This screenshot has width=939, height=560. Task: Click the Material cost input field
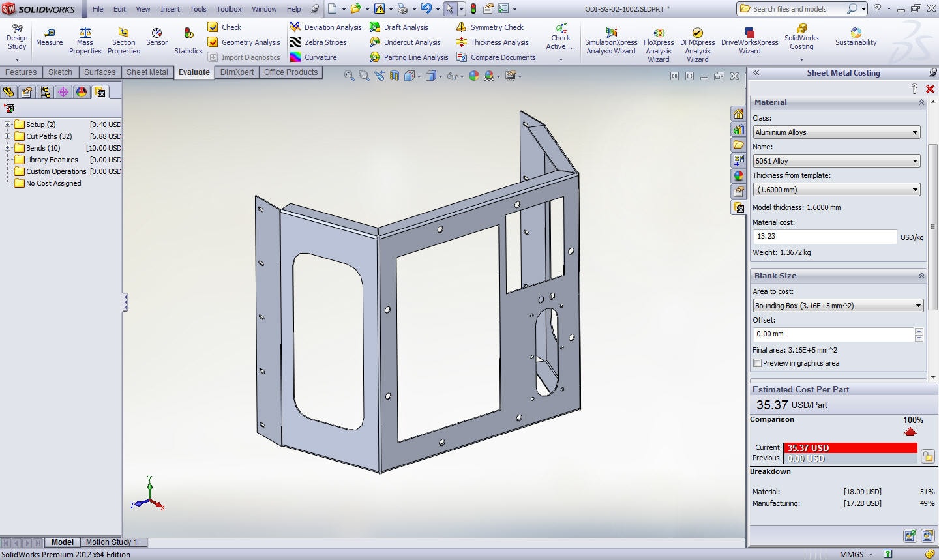pos(824,237)
